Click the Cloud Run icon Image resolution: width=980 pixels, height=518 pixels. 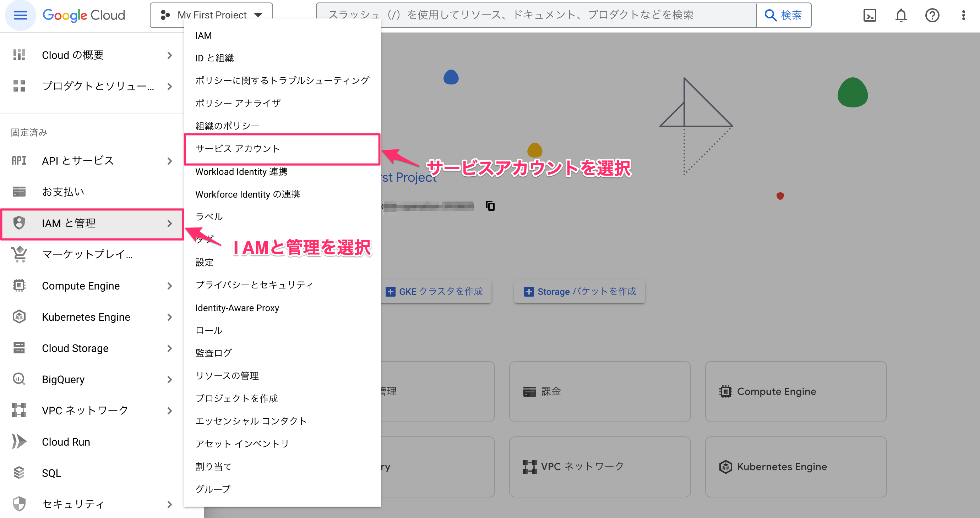point(19,442)
